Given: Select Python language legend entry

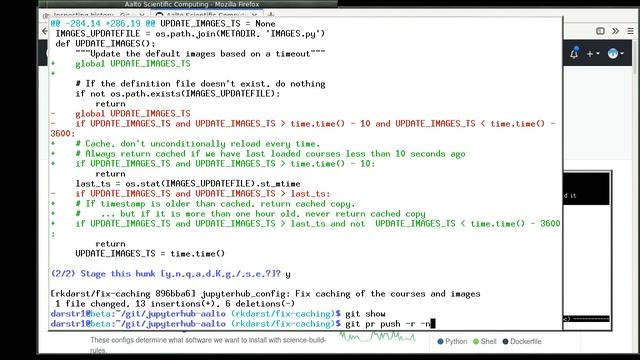Looking at the screenshot, I should 452,341.
